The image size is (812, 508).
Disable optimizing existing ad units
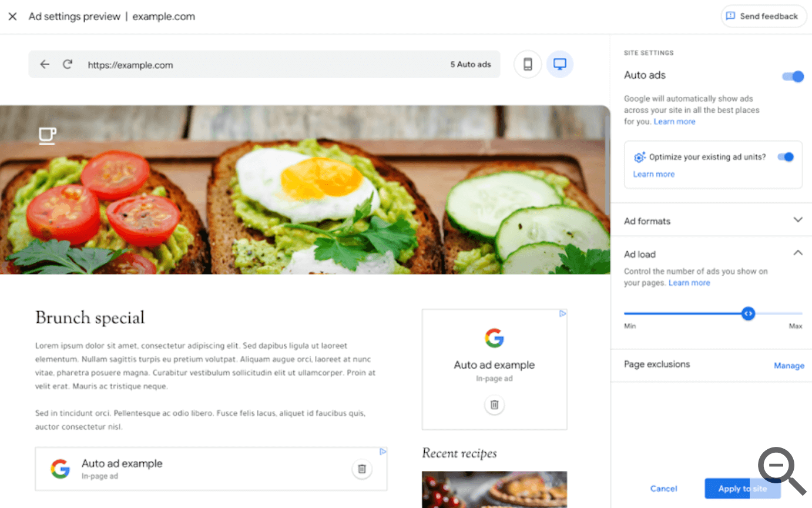coord(786,157)
